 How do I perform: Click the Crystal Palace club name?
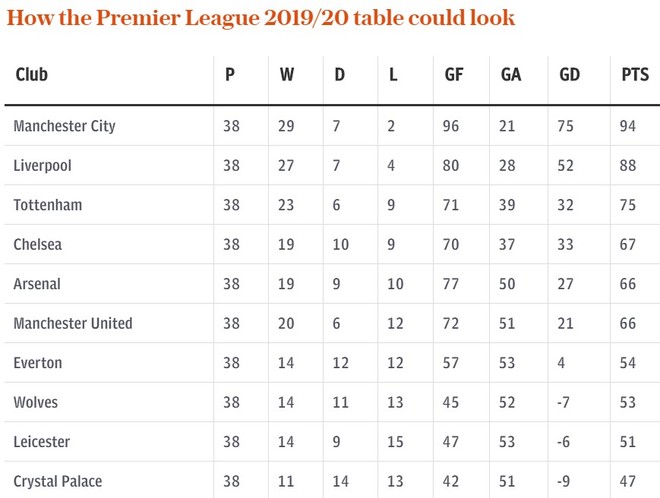click(x=58, y=481)
